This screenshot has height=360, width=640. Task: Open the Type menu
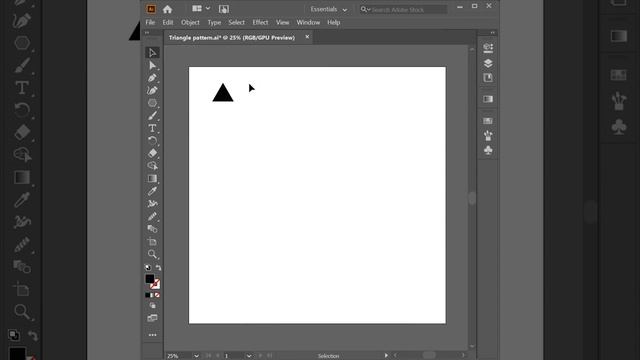click(x=214, y=22)
